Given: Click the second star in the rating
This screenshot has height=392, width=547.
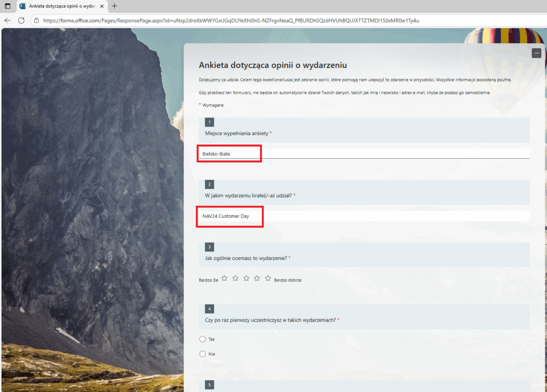Looking at the screenshot, I should pyautogui.click(x=235, y=278).
